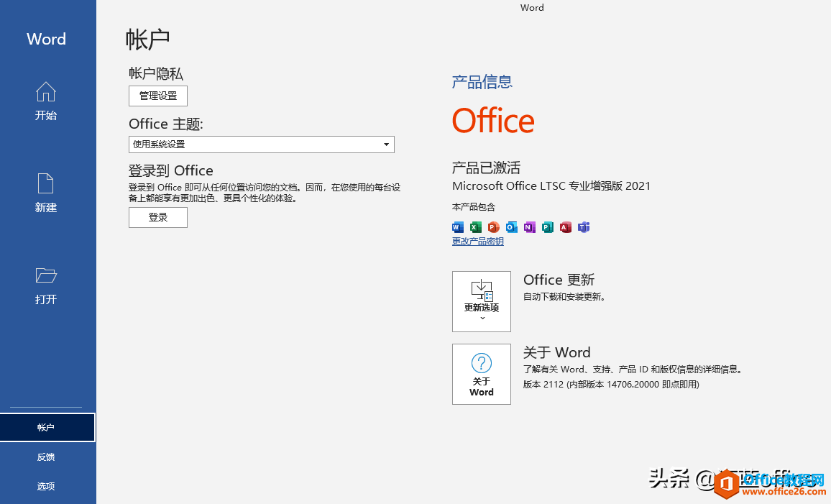Click the large Office logo text
Image resolution: width=831 pixels, height=504 pixels.
(493, 120)
